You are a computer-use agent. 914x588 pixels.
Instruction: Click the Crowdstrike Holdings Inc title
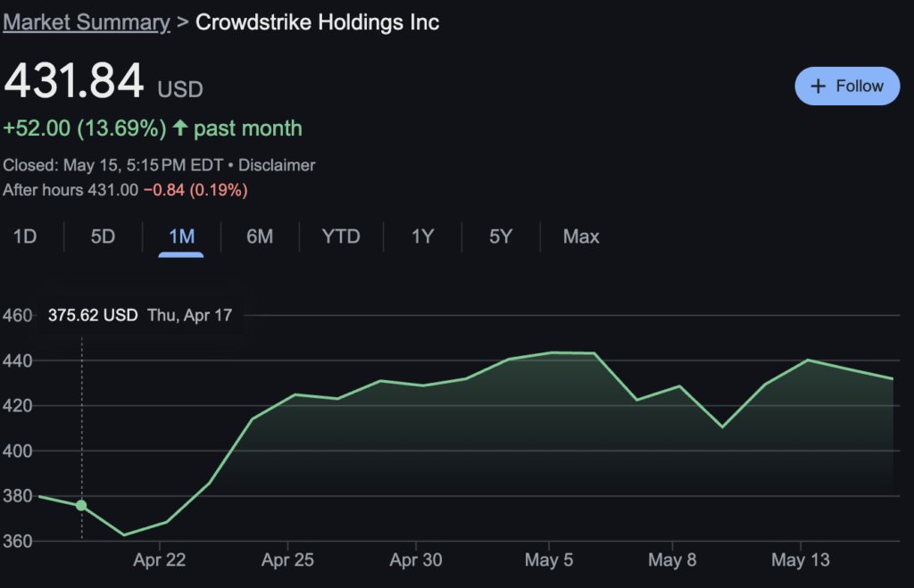click(x=317, y=22)
